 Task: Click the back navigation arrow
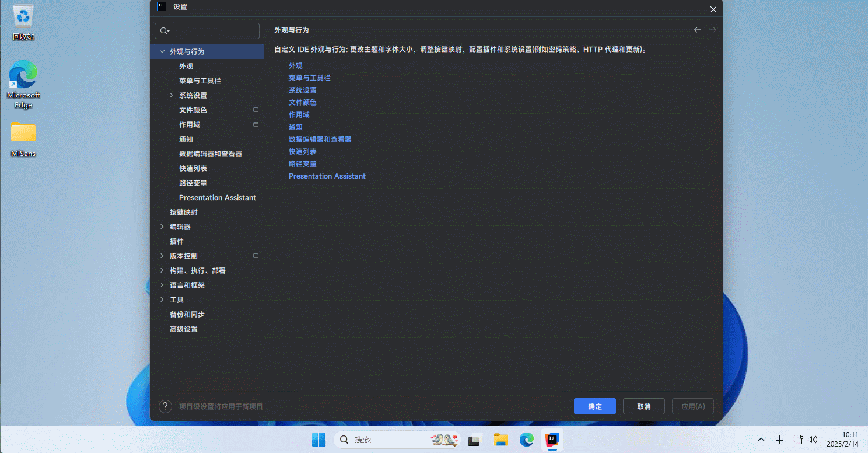697,30
